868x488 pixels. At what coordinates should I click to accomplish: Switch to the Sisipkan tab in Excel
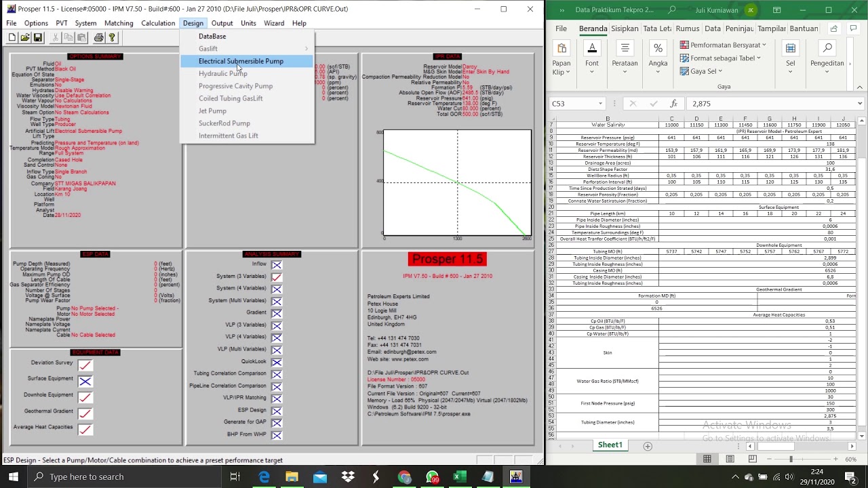[x=625, y=28]
